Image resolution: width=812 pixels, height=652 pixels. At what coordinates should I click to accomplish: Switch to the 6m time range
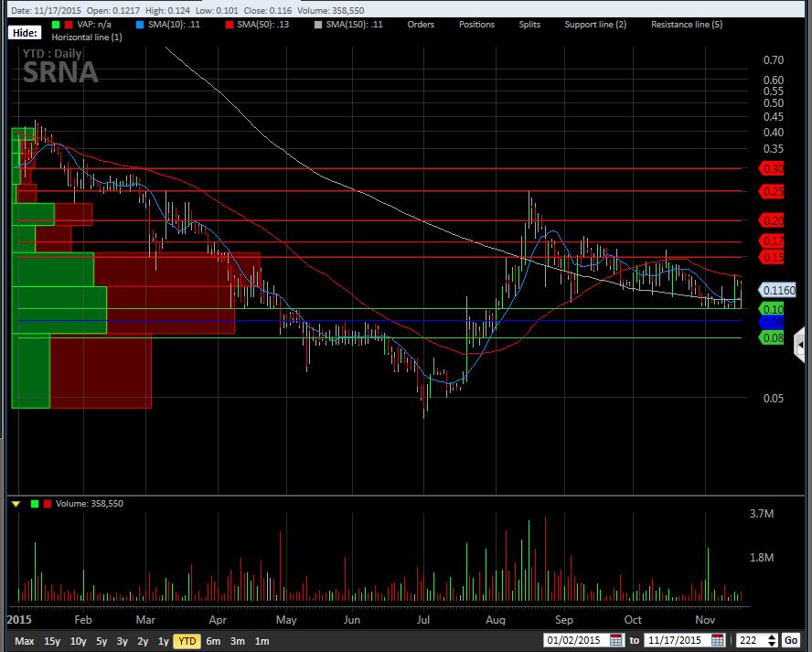click(213, 641)
